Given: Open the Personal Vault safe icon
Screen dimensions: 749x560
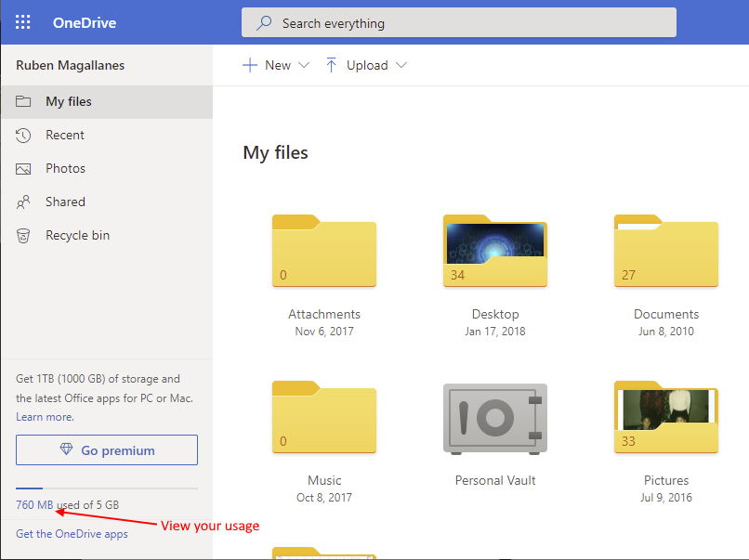Looking at the screenshot, I should point(495,419).
